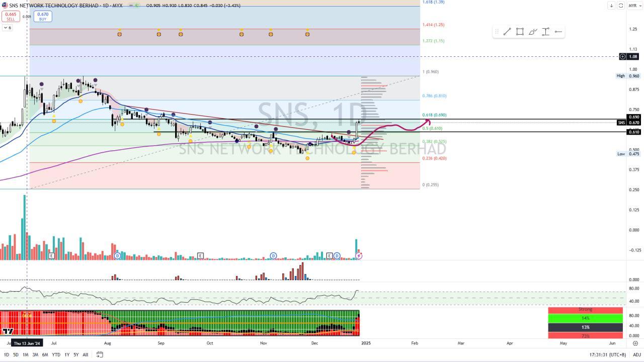
Task: Click the 2025 label on time axis
Action: (366, 343)
